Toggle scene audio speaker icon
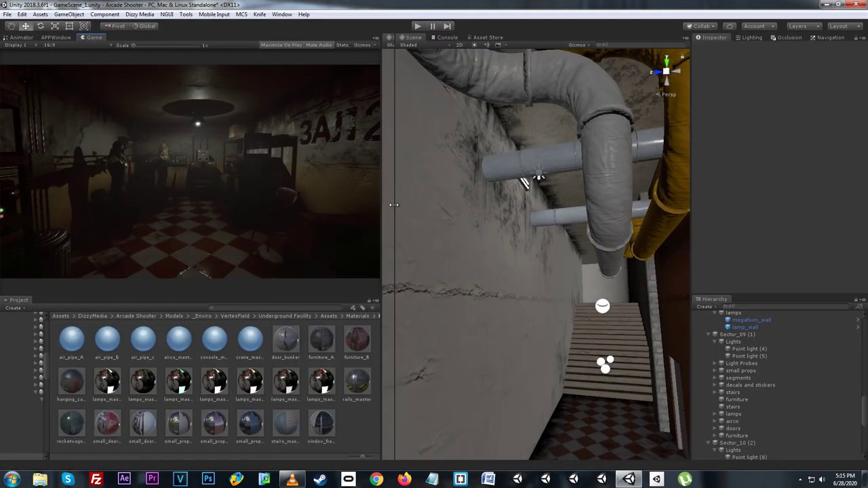The image size is (868, 488). coord(486,45)
